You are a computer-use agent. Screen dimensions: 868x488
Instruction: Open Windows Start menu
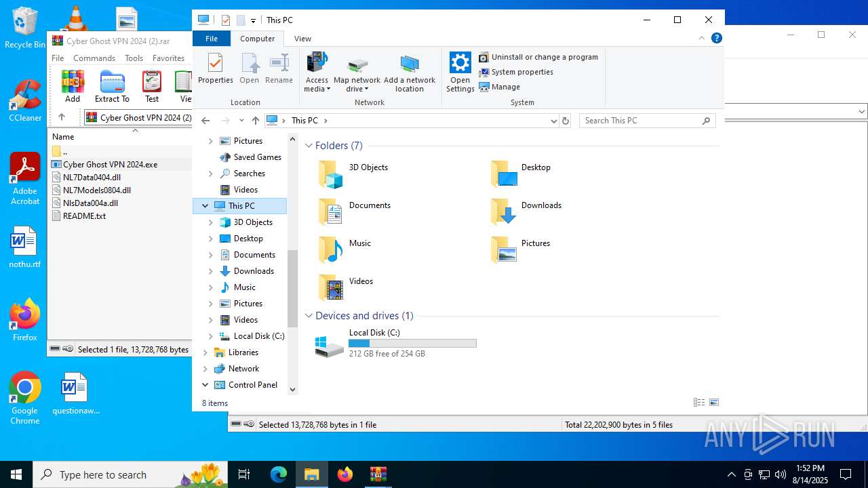tap(16, 474)
